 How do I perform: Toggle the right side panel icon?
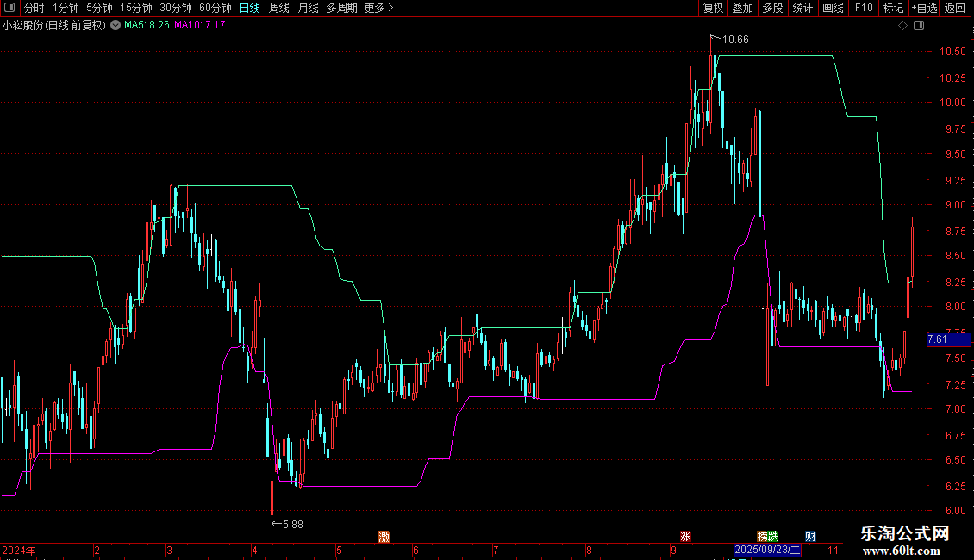919,26
